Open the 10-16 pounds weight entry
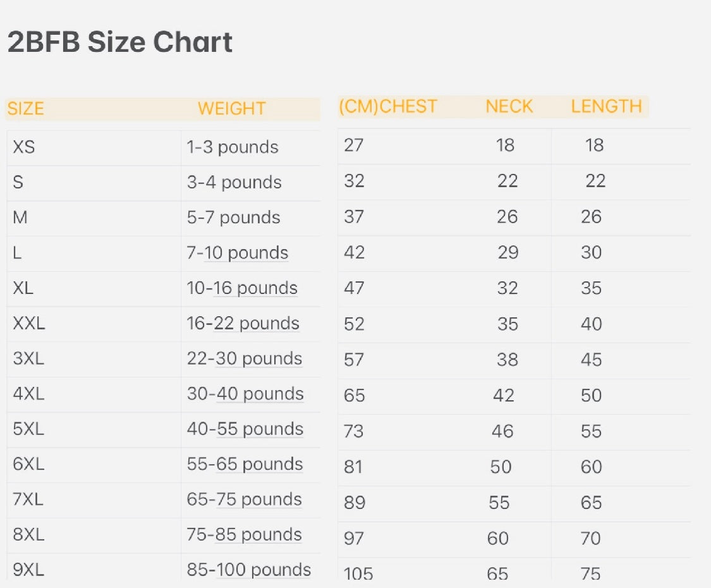 click(242, 288)
